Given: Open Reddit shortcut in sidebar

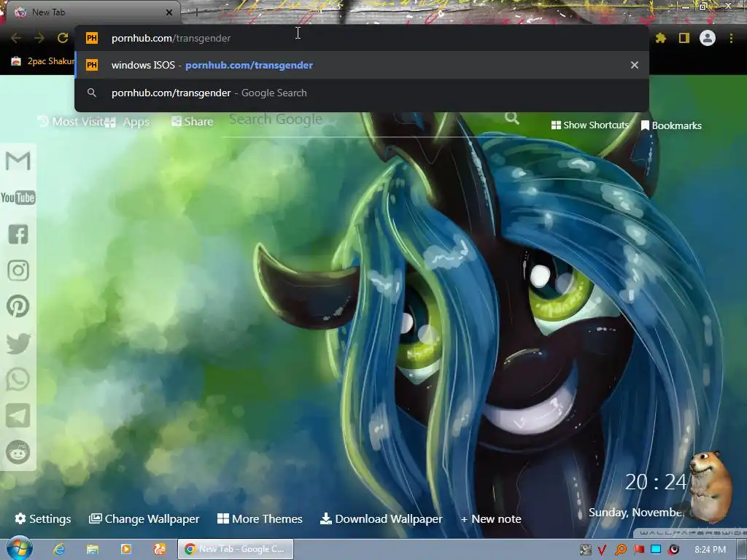Looking at the screenshot, I should 18,452.
